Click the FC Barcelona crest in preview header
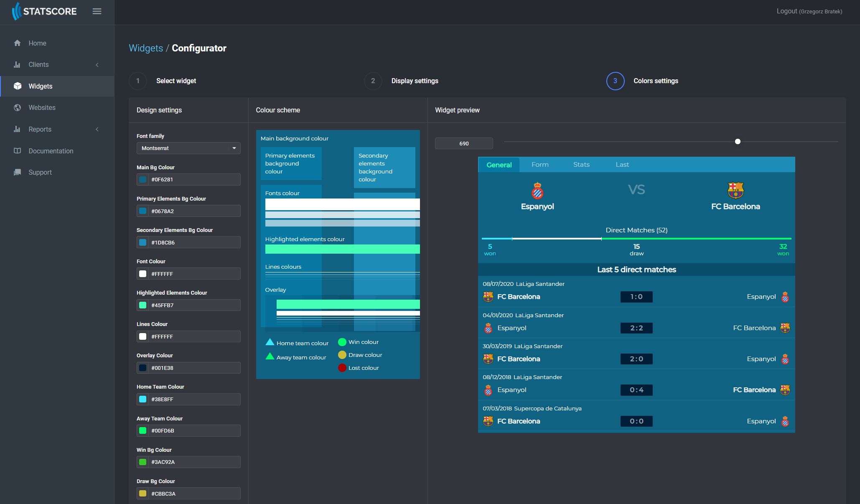The image size is (860, 504). 735,191
